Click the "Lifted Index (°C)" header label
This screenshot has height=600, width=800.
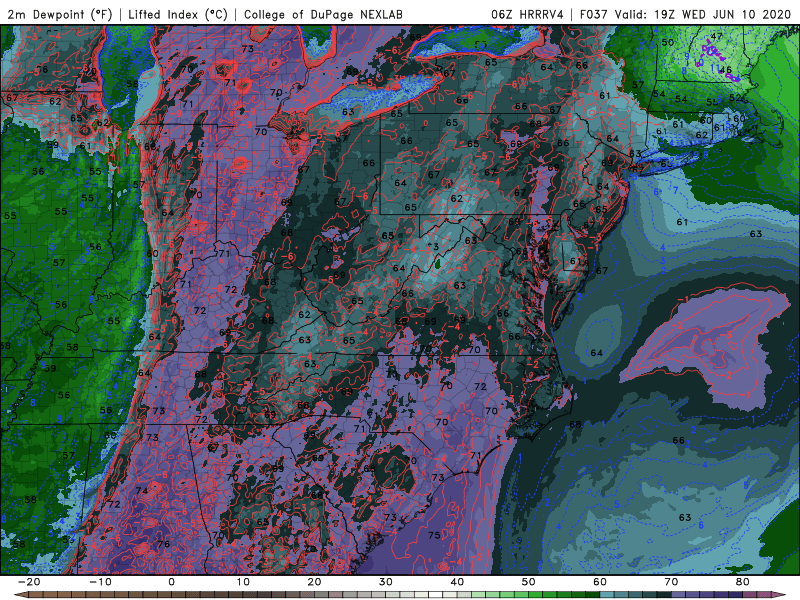pos(178,14)
